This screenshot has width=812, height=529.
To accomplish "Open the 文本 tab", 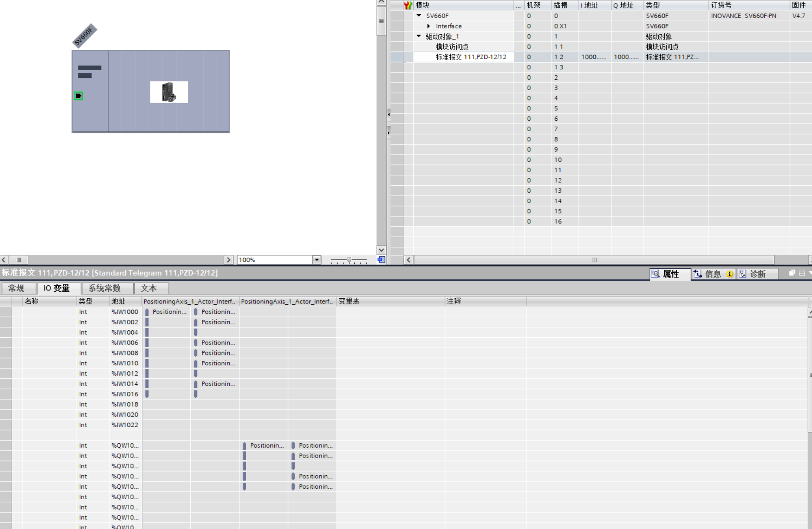I will pyautogui.click(x=149, y=288).
